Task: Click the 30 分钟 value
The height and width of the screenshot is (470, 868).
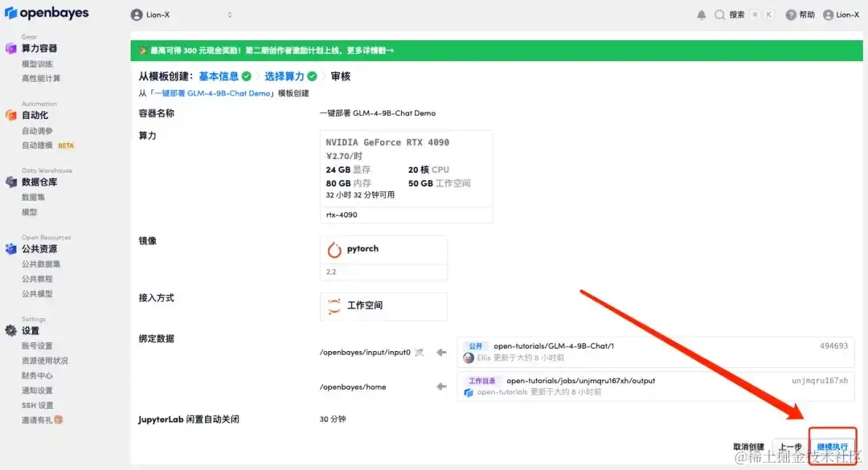Action: tap(333, 419)
